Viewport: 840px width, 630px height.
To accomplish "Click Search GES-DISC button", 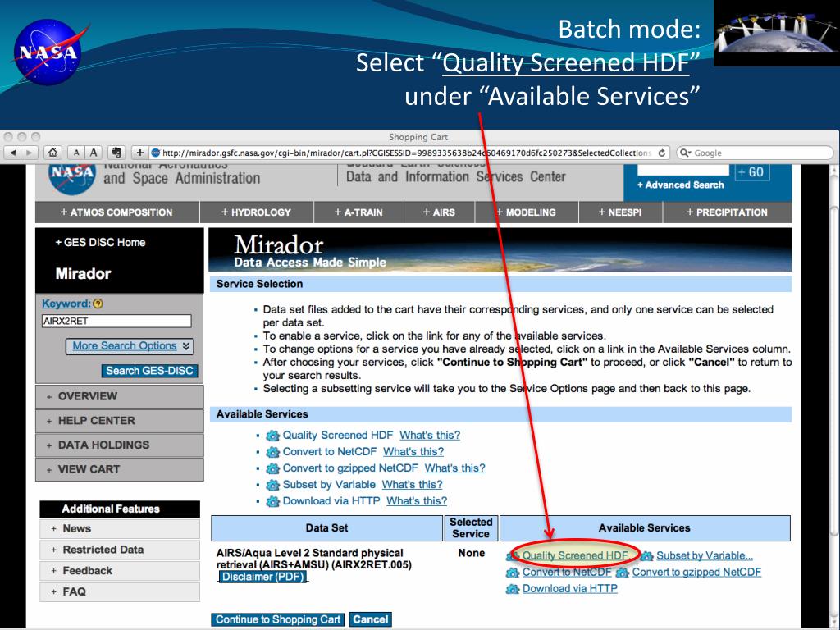I will coord(149,371).
